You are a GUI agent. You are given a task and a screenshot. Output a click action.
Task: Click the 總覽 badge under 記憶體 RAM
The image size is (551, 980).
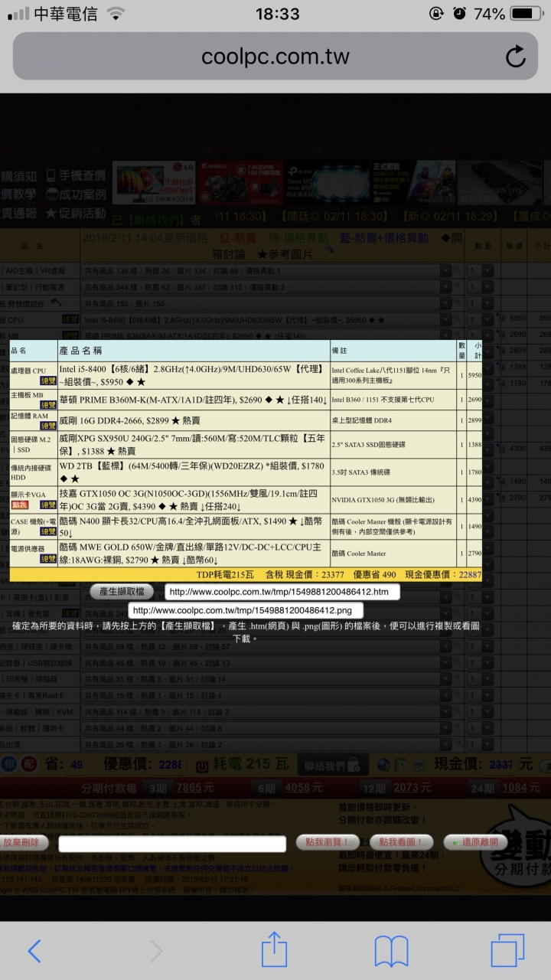tap(48, 426)
